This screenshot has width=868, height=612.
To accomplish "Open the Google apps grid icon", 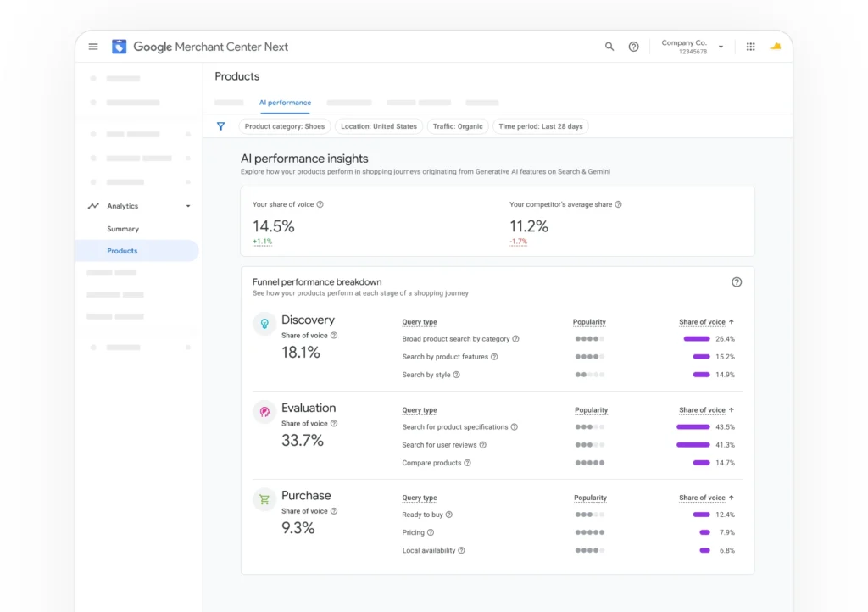I will [x=750, y=47].
